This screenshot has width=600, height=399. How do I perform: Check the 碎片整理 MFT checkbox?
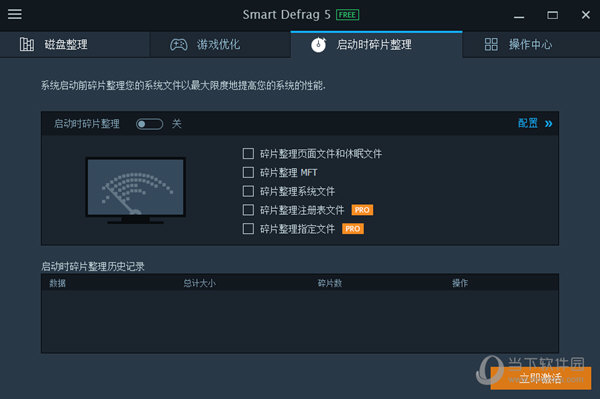(x=248, y=173)
